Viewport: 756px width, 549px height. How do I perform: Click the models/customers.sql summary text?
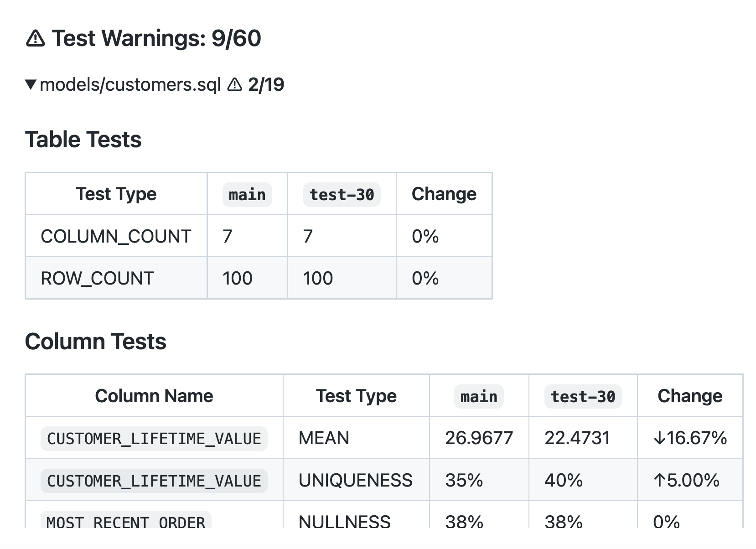click(x=130, y=85)
